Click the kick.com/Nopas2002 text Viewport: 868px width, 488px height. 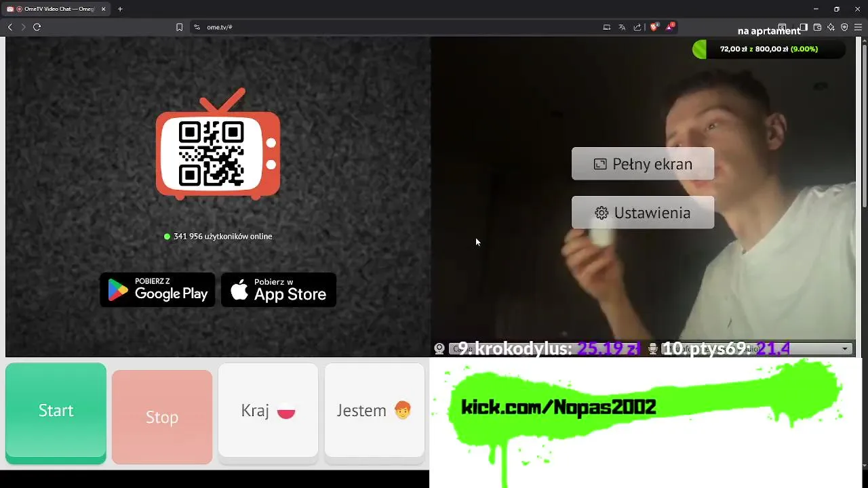[558, 407]
